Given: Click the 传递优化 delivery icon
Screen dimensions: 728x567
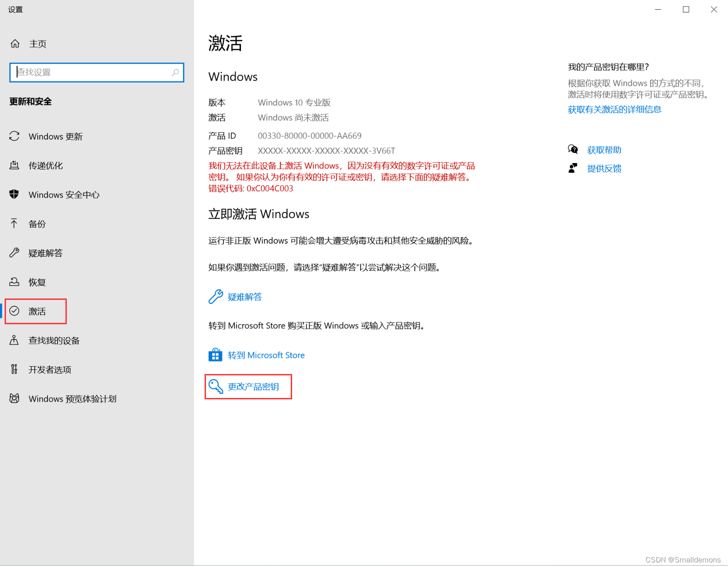Looking at the screenshot, I should (14, 165).
